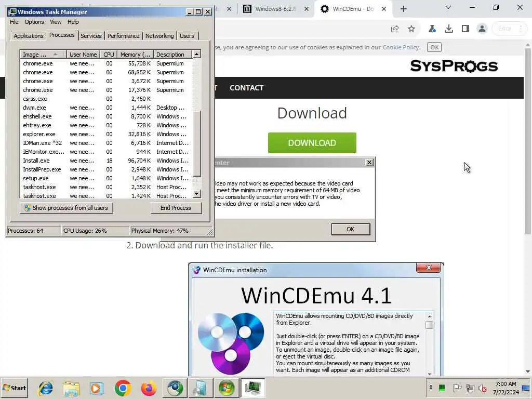Click the Start button
Image resolution: width=532 pixels, height=399 pixels.
pos(14,388)
